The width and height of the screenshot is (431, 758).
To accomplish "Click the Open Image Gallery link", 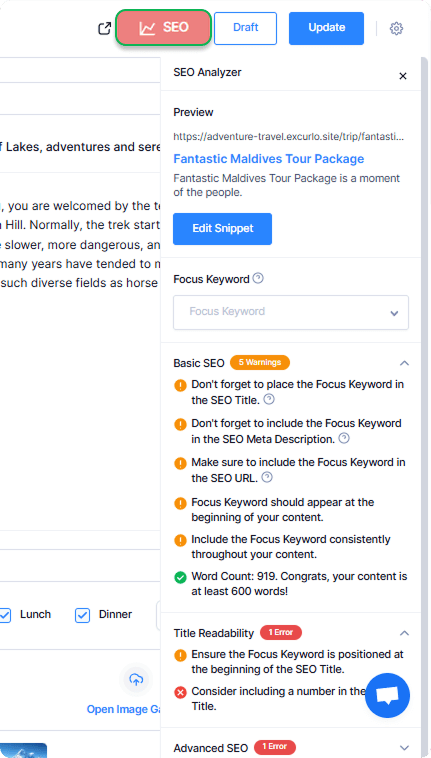I will tap(123, 709).
